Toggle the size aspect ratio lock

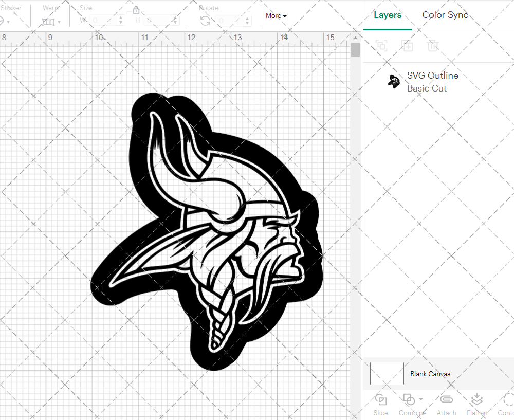[136, 11]
